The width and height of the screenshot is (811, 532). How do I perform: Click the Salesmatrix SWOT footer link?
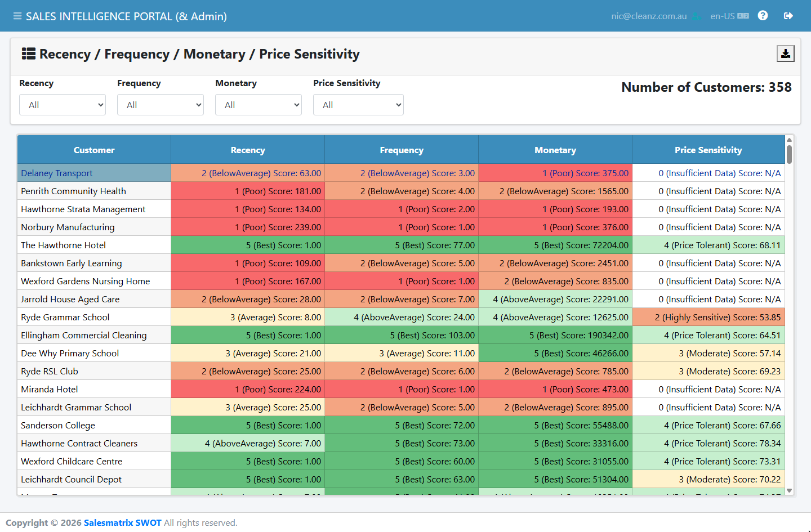[x=123, y=522]
